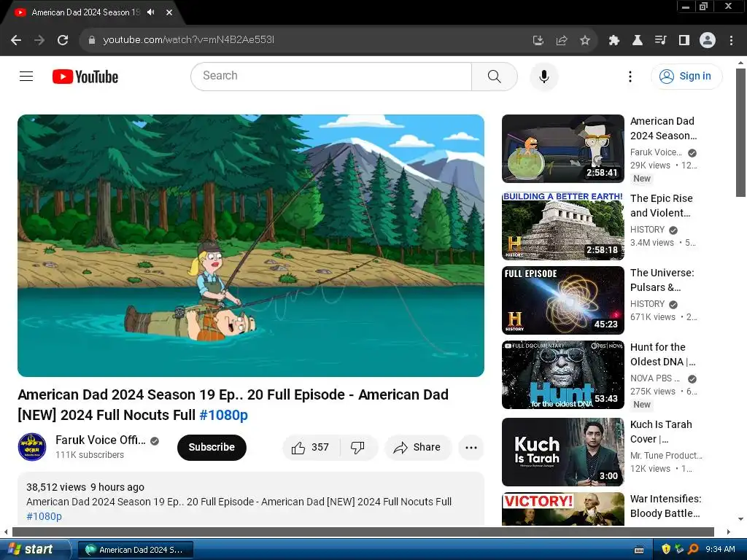Open the Chrome three-dot menu

[x=731, y=41]
